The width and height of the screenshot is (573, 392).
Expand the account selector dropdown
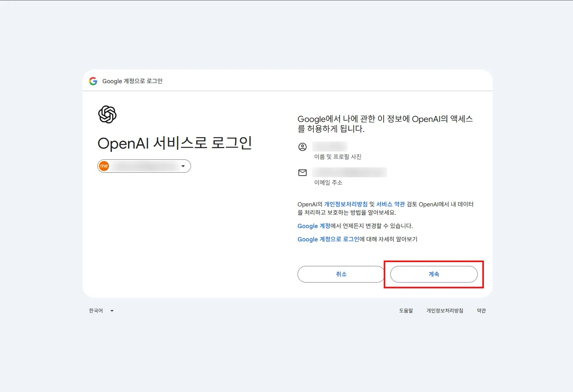pyautogui.click(x=144, y=166)
